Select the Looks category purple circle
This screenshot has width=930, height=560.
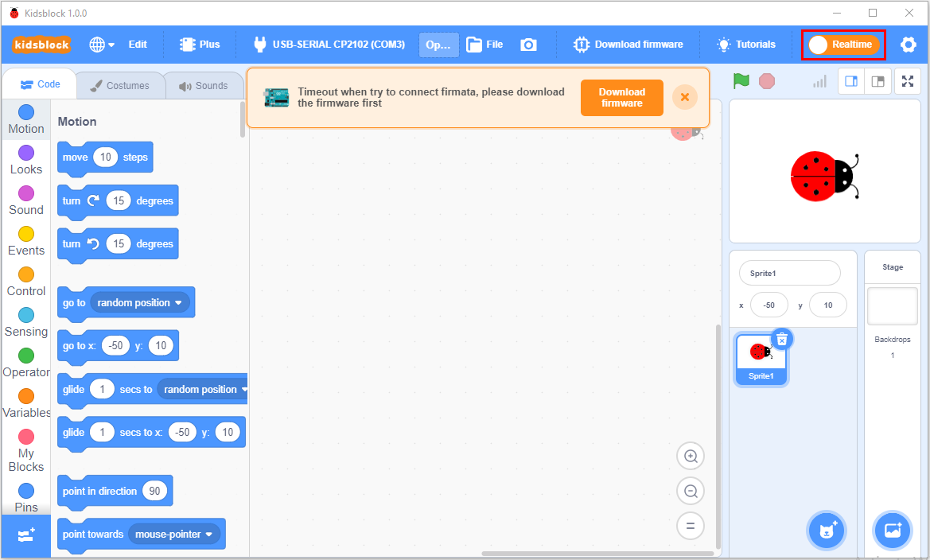coord(26,153)
